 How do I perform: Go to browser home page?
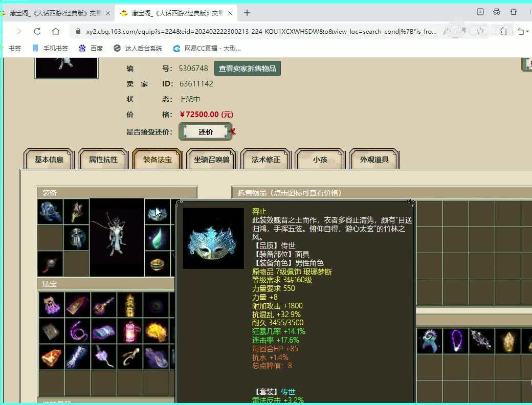click(56, 32)
